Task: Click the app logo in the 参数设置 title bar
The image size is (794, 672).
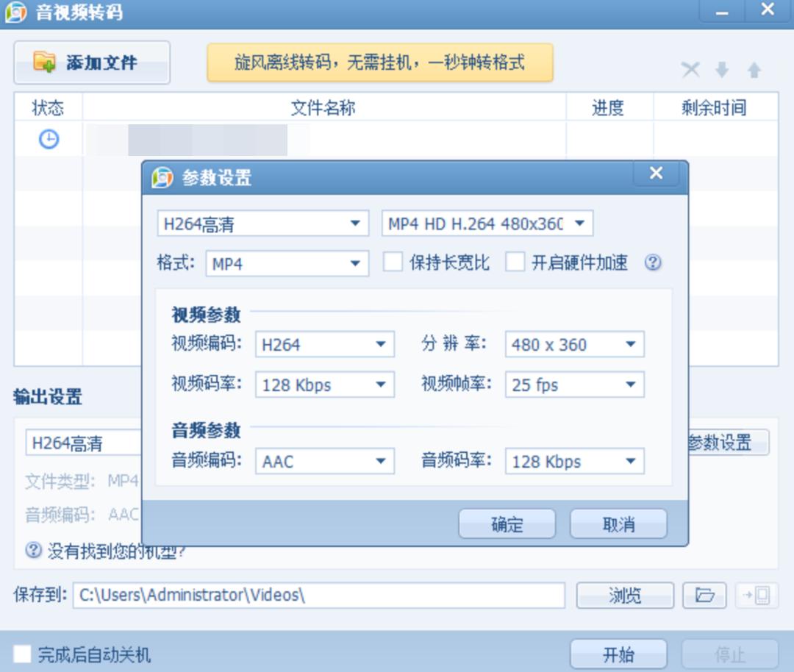Action: pos(161,174)
